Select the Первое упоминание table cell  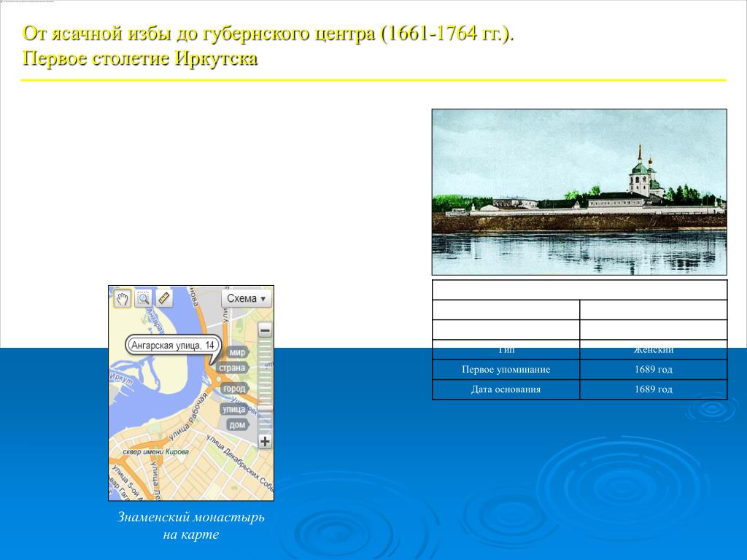point(506,370)
